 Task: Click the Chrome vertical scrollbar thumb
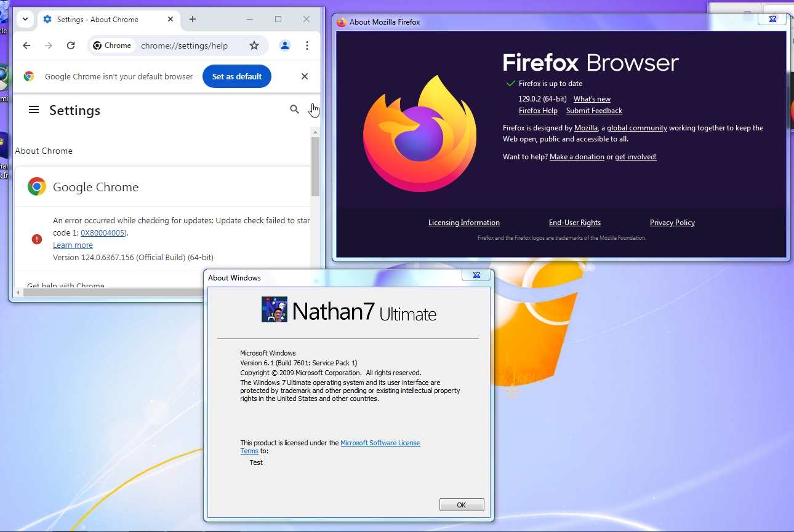(315, 166)
